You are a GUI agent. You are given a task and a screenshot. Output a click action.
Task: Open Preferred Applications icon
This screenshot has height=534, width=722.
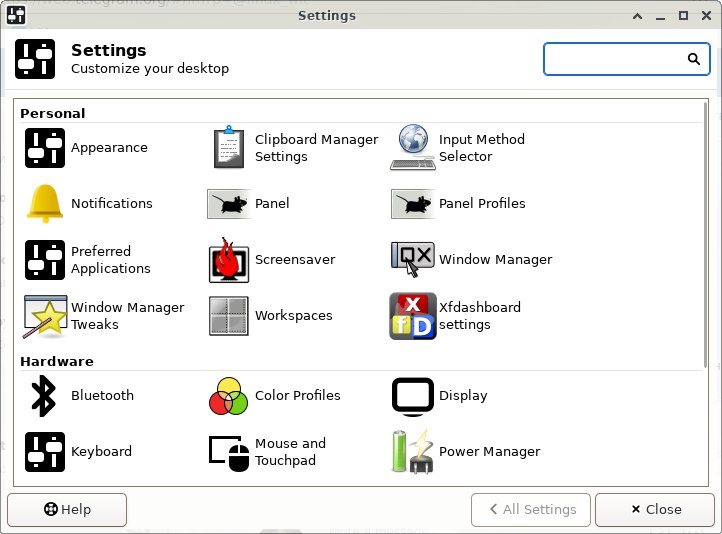(x=45, y=260)
